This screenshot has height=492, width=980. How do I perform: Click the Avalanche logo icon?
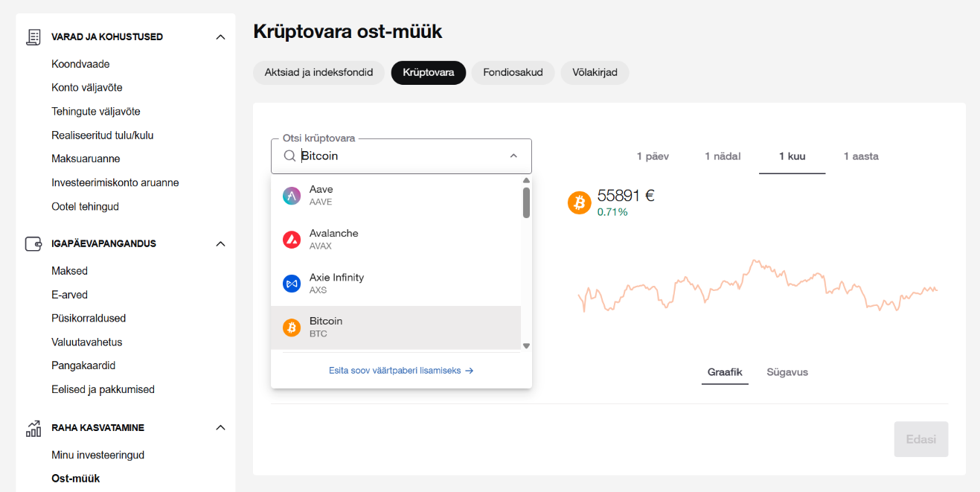pyautogui.click(x=292, y=240)
